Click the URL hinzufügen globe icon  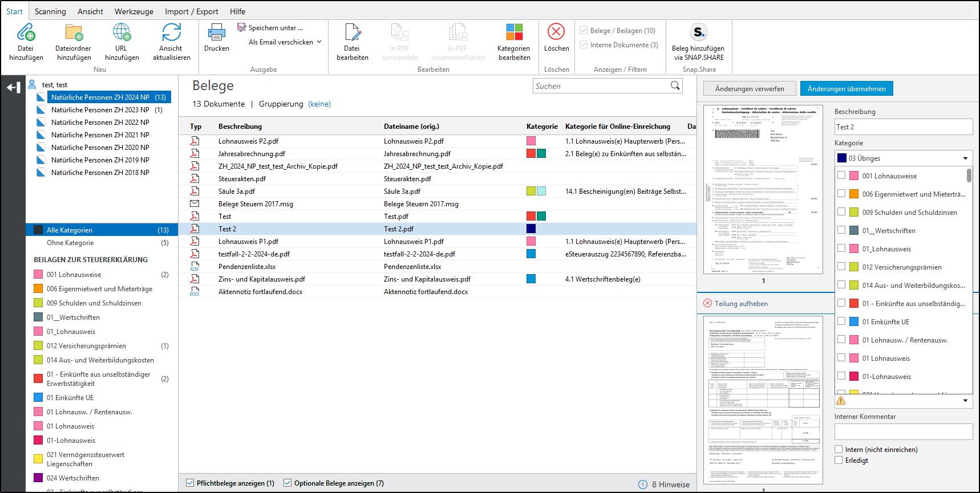click(x=122, y=32)
